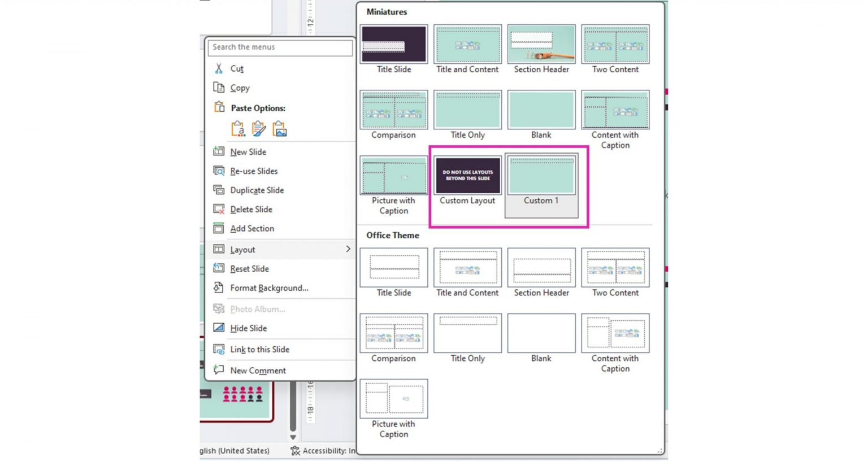Select the New Comment icon

pyautogui.click(x=219, y=370)
